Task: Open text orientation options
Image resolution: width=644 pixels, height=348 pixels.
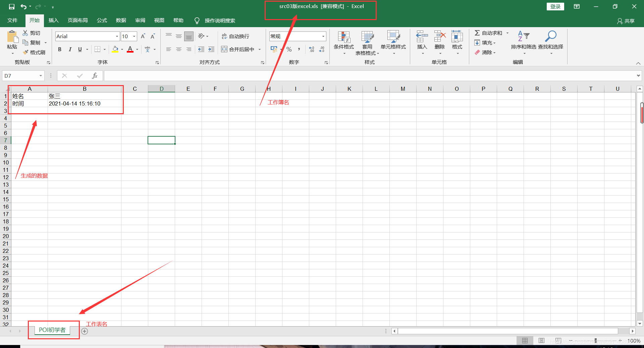Action: [203, 36]
